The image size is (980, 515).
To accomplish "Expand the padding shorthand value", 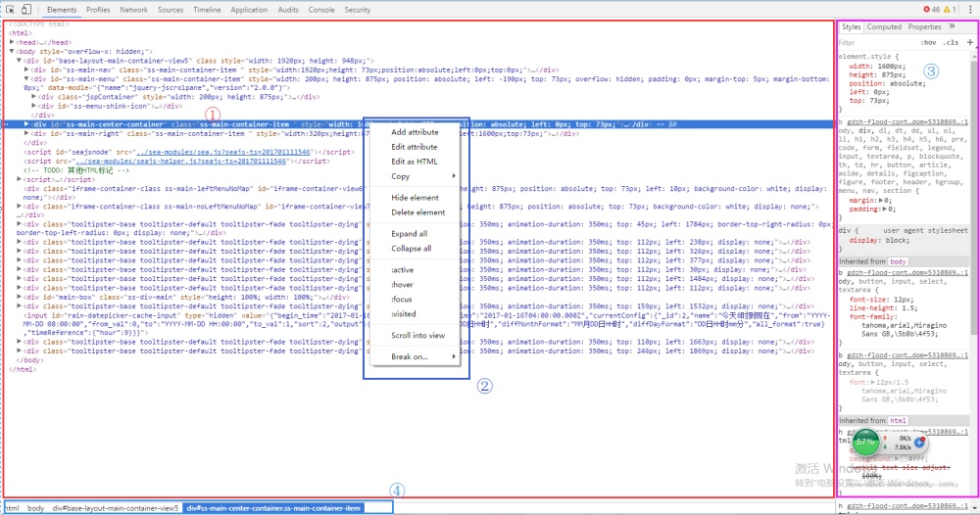I will point(886,210).
